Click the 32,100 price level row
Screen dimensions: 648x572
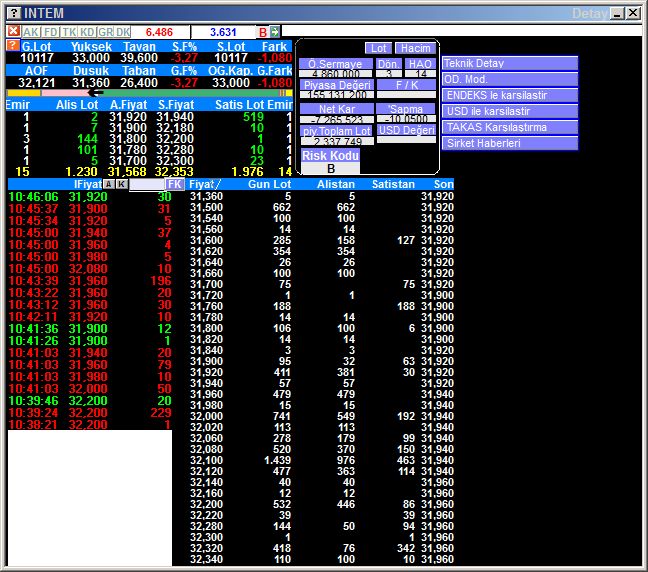tap(322, 460)
